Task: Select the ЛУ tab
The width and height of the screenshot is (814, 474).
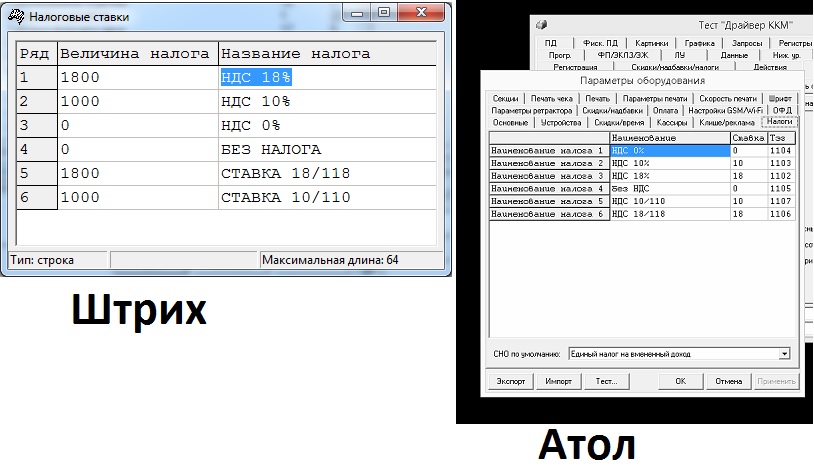Action: pyautogui.click(x=680, y=55)
